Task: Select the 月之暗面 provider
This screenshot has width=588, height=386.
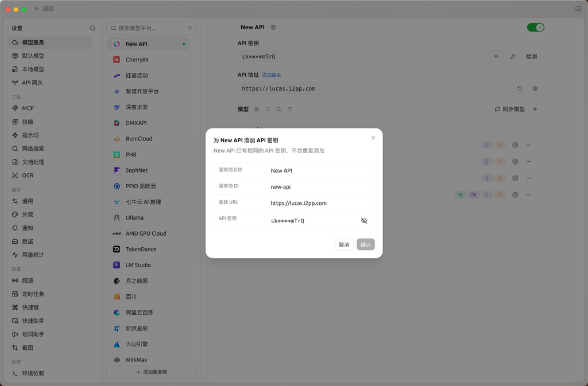Action: (148, 281)
